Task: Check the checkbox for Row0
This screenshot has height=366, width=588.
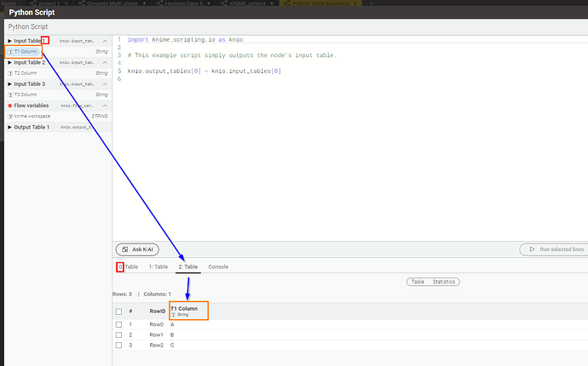Action: pyautogui.click(x=118, y=324)
